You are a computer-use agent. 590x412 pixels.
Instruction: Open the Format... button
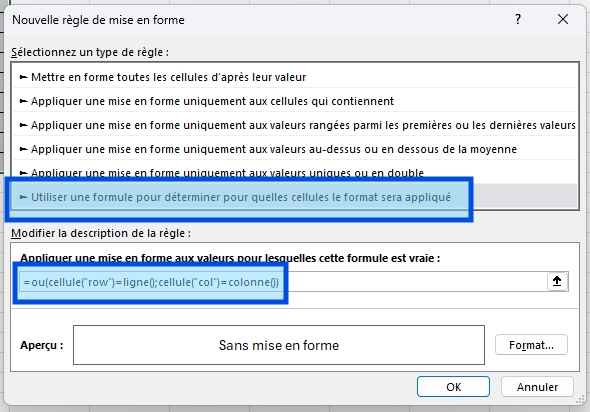[531, 345]
